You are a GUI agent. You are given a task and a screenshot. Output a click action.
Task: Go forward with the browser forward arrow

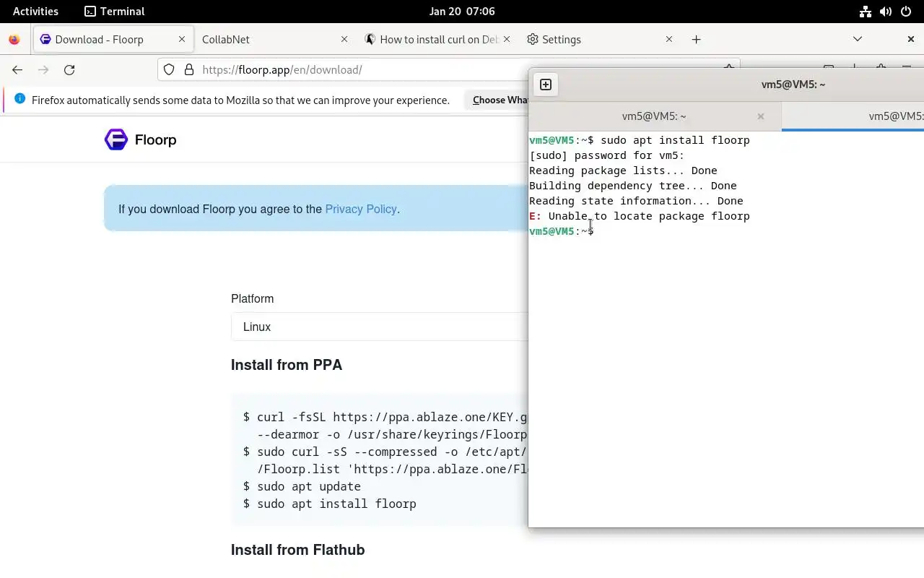click(x=43, y=69)
